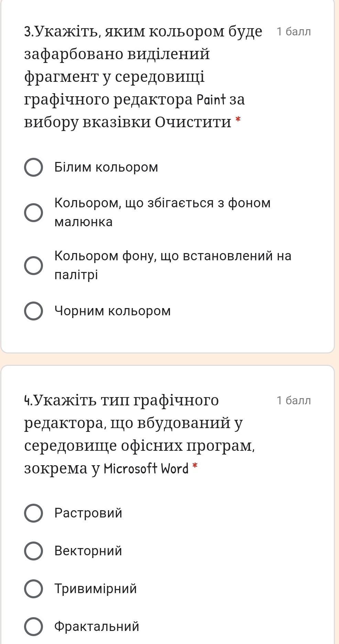Pick the 'Фрактальний' radio option
Image resolution: width=339 pixels, height=644 pixels.
[34, 626]
